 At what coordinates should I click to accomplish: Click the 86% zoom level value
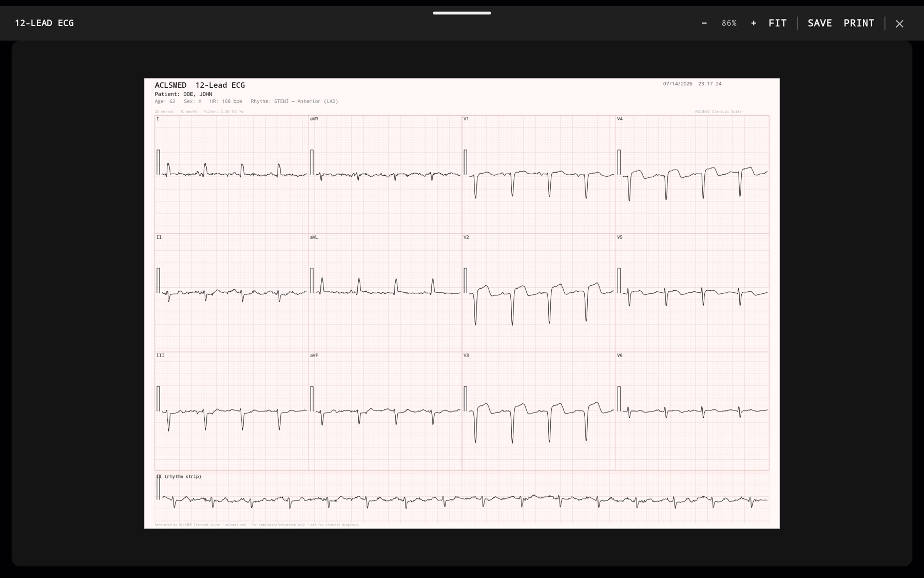click(x=729, y=23)
